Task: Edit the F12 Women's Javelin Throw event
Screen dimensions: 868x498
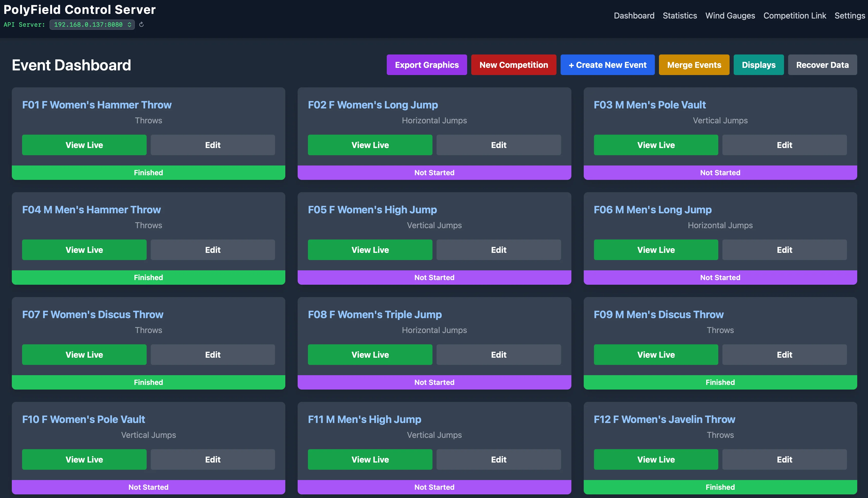Action: (x=784, y=459)
